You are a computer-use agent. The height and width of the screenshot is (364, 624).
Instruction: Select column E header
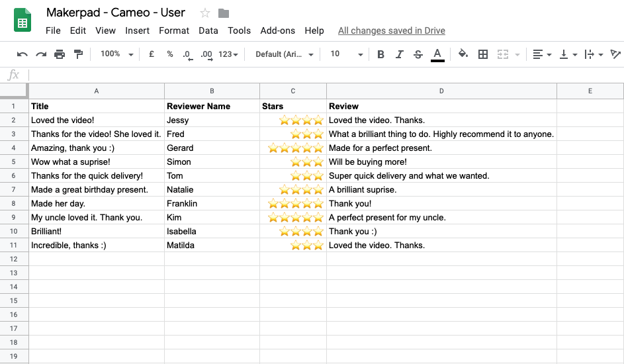590,91
